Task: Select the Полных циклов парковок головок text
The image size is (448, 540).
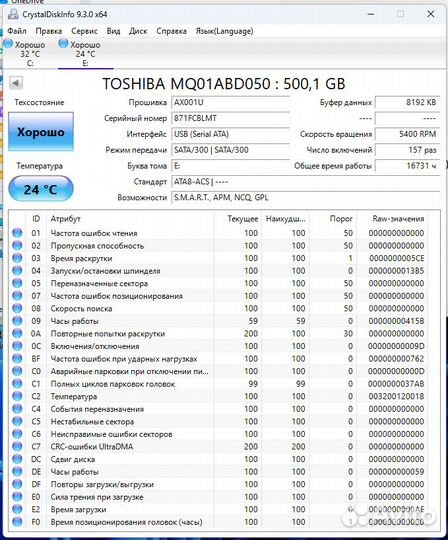Action: click(x=113, y=384)
